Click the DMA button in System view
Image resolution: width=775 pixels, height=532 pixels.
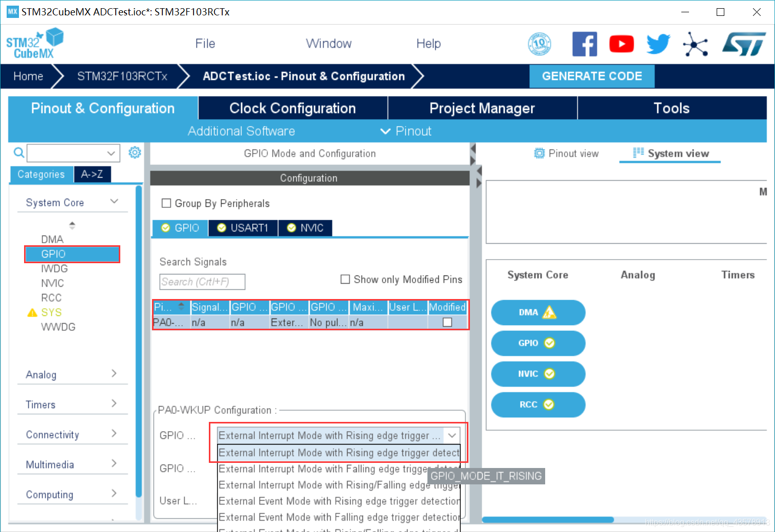(x=538, y=312)
